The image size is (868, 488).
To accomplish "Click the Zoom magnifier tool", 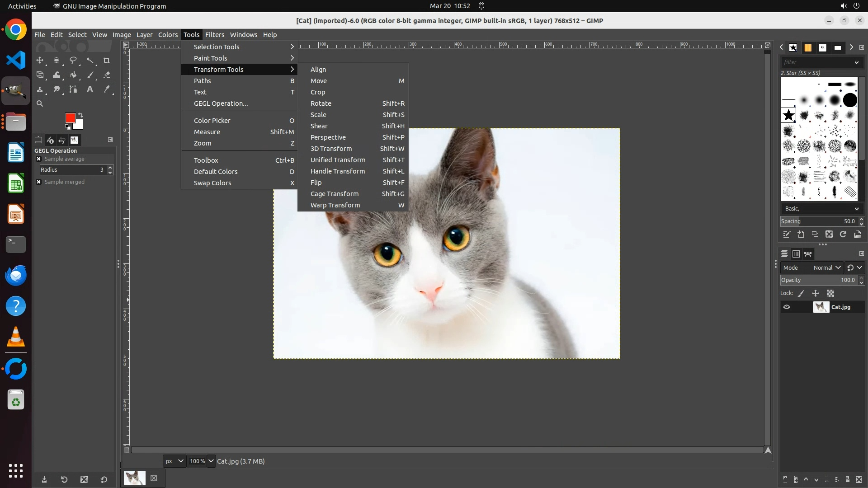I will coord(40,103).
